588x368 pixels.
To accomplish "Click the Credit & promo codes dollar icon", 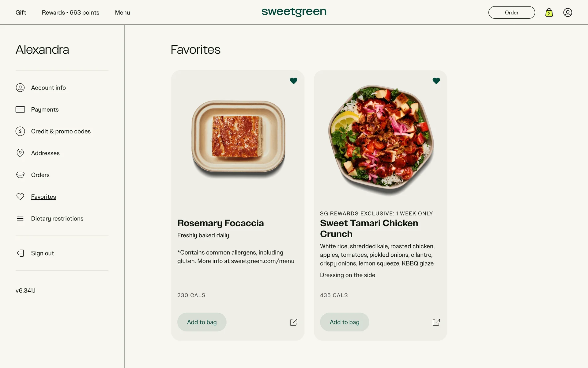I will coord(20,131).
